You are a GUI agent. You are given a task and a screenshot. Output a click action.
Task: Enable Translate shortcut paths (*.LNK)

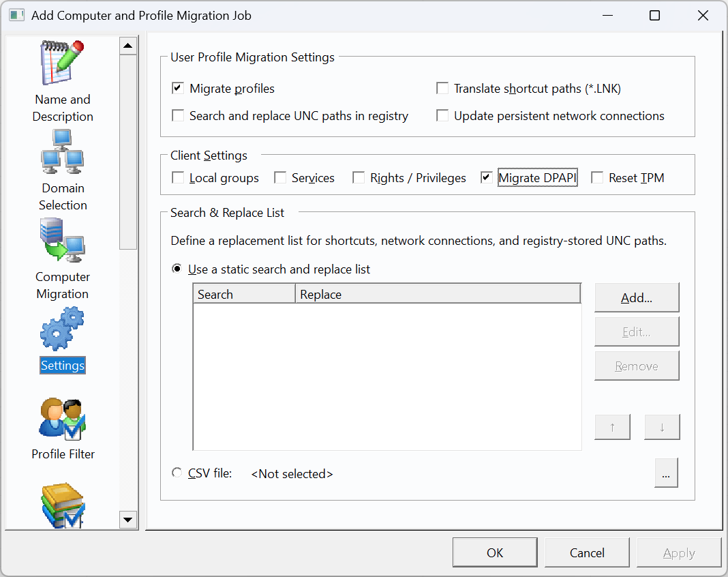pos(442,88)
